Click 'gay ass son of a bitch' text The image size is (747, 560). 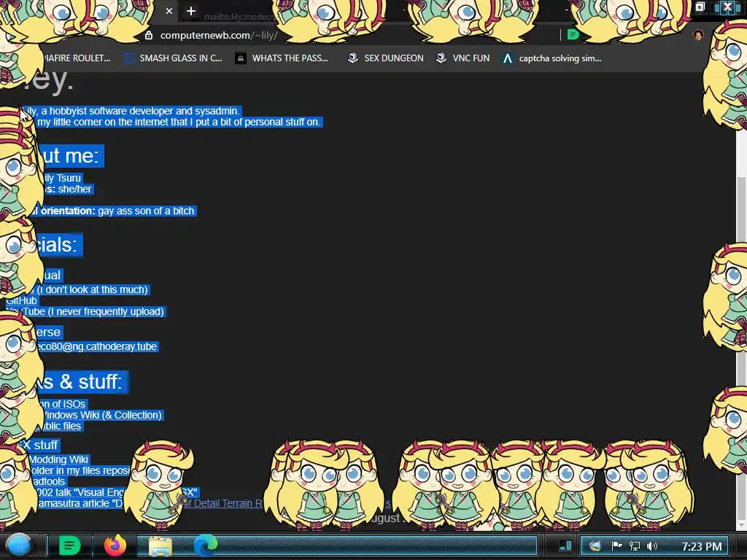[146, 211]
